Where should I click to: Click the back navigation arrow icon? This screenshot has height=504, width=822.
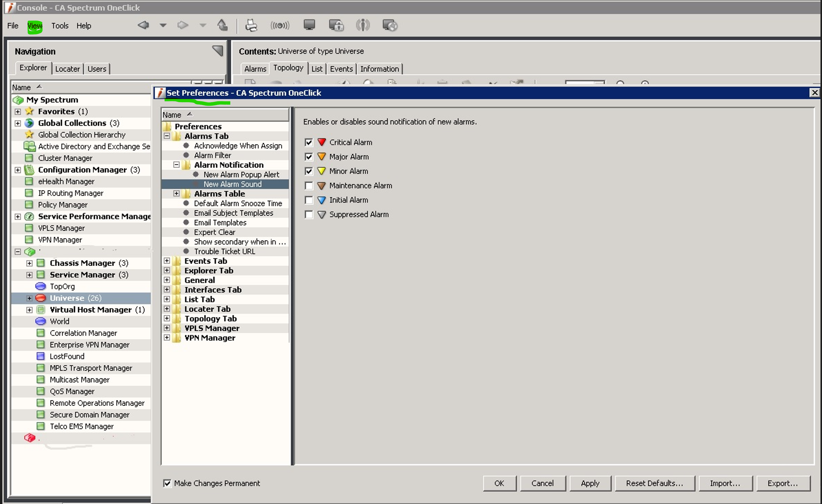tap(143, 25)
